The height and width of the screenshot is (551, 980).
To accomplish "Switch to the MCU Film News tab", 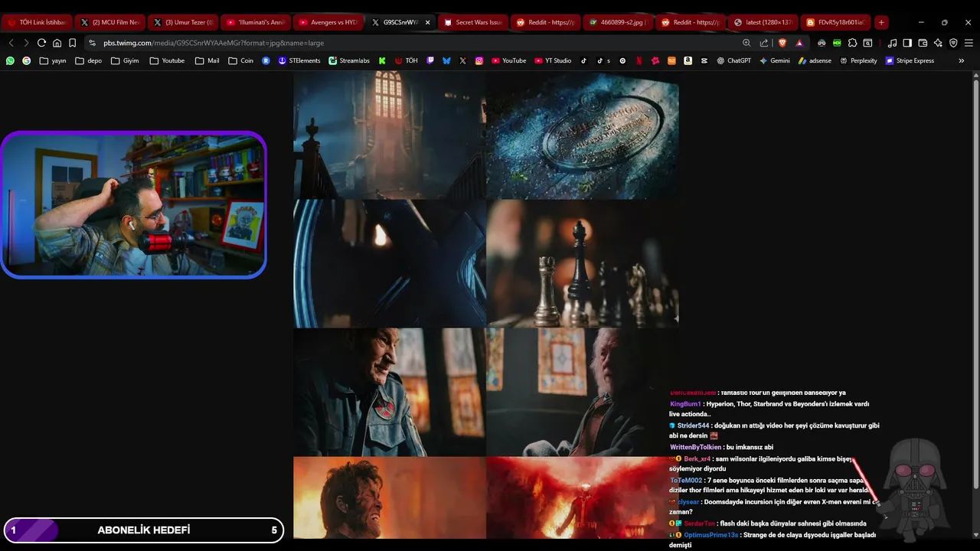I will tap(109, 22).
